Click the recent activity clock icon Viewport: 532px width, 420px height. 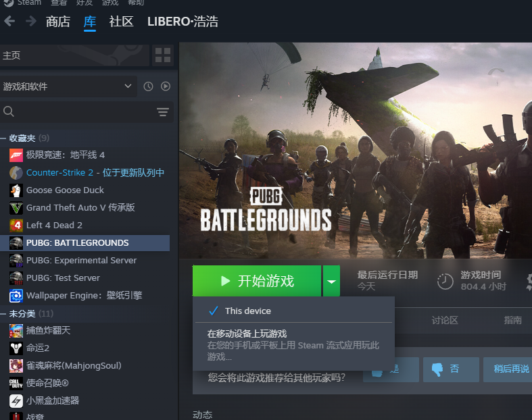click(148, 86)
